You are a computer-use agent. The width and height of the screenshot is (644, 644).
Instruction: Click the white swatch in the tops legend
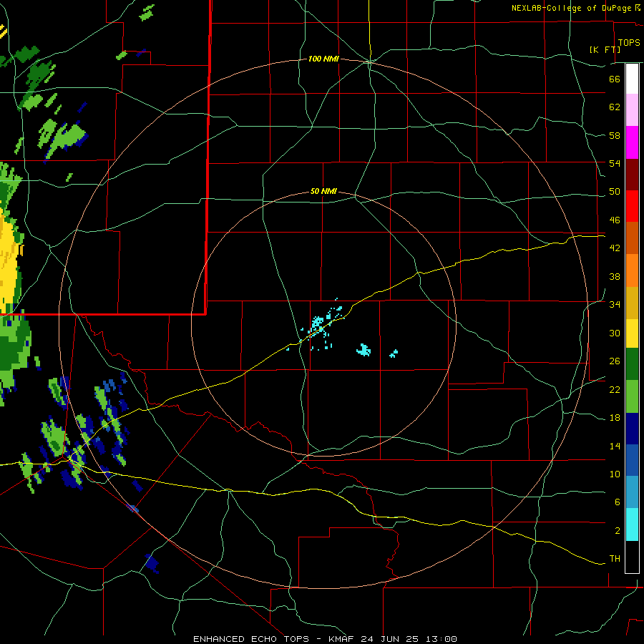coord(632,79)
